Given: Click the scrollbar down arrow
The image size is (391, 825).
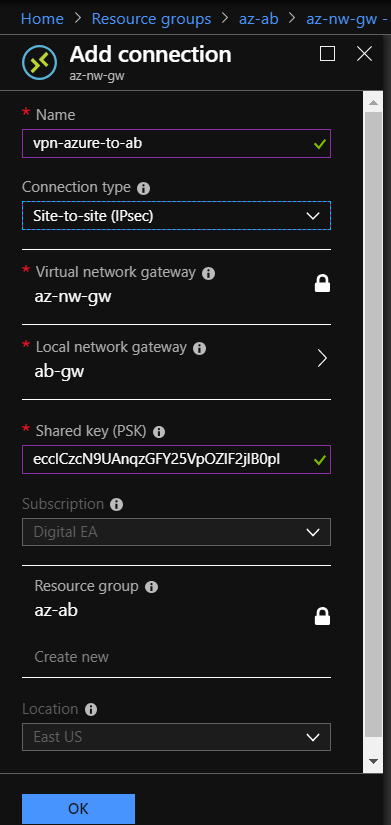Looking at the screenshot, I should [374, 761].
